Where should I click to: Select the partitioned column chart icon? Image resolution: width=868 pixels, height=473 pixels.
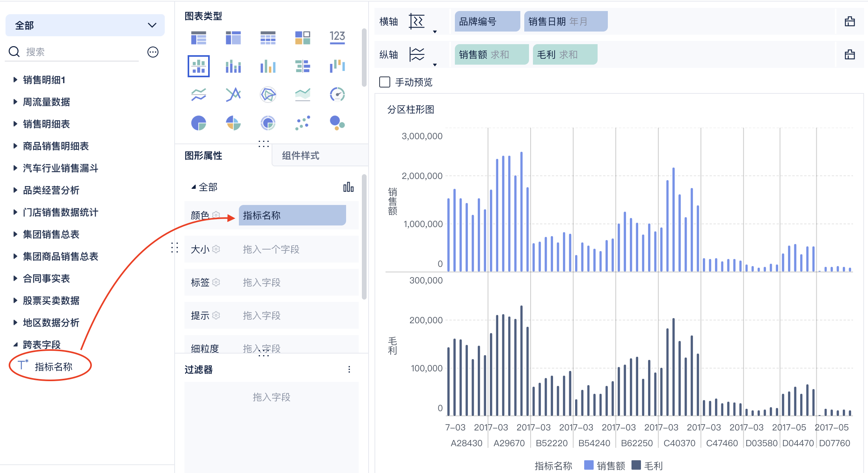pos(199,66)
